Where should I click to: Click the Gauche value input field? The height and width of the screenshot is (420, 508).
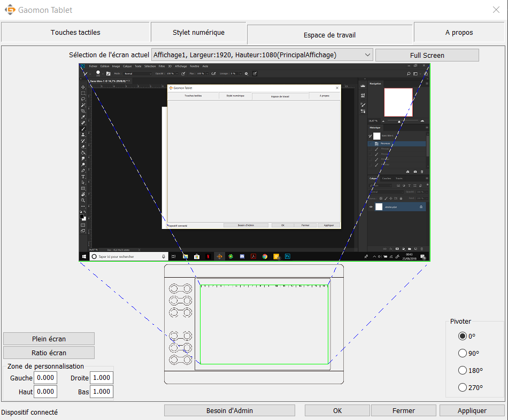tap(45, 378)
